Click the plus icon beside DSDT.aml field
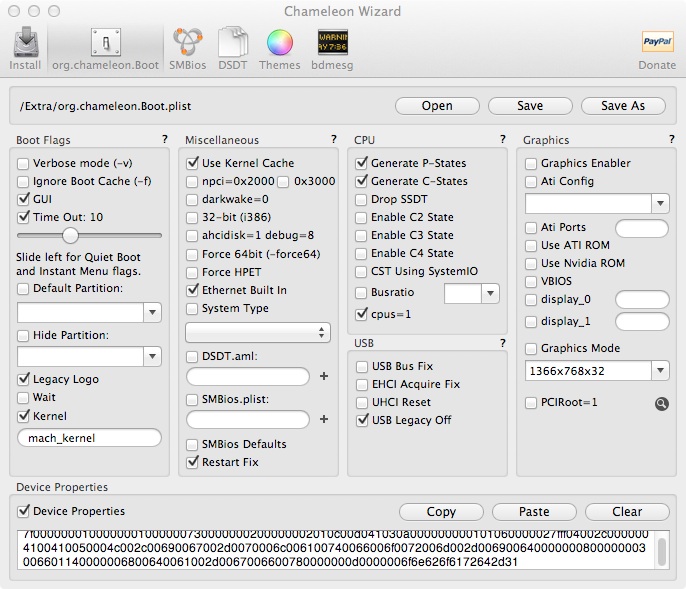The height and width of the screenshot is (589, 686). pyautogui.click(x=324, y=376)
